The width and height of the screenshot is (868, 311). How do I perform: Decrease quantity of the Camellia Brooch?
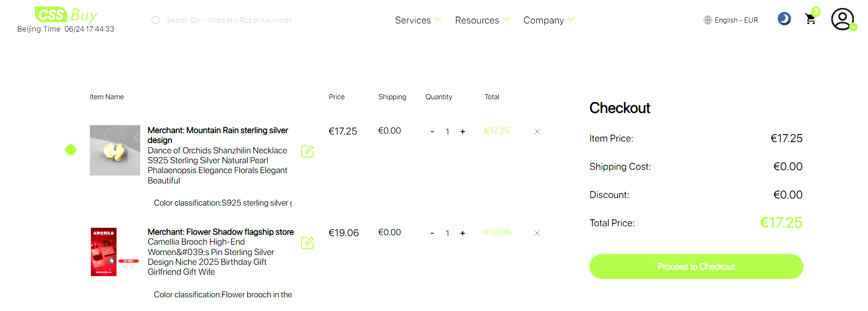click(432, 233)
